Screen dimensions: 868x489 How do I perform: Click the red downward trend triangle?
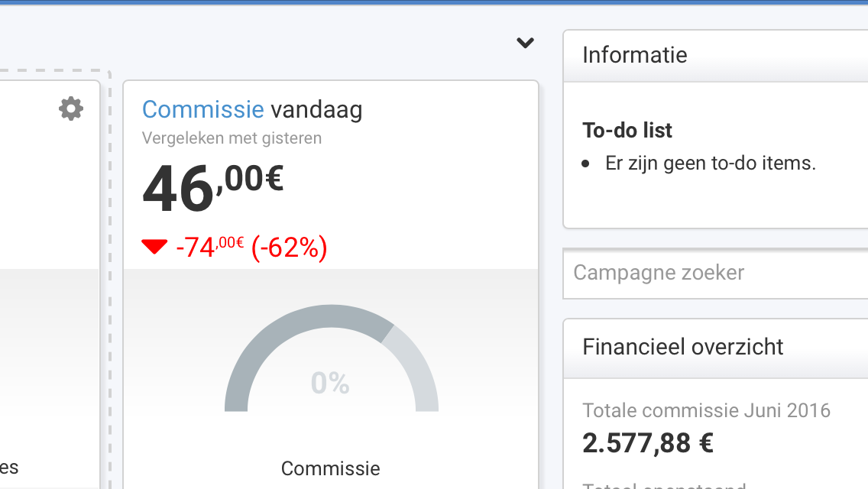pyautogui.click(x=154, y=247)
